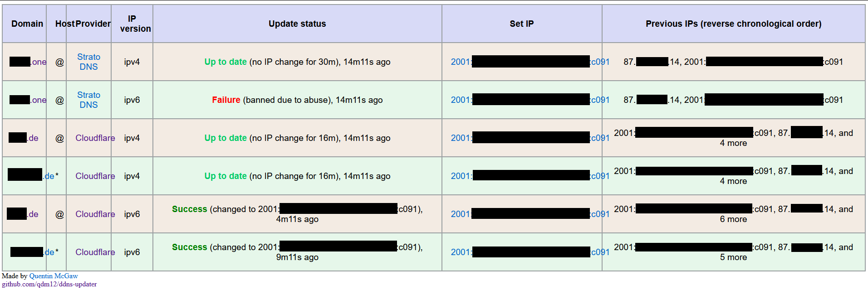Click Cloudflare link in the first ipv4 .de row
868x290 pixels.
pos(94,138)
